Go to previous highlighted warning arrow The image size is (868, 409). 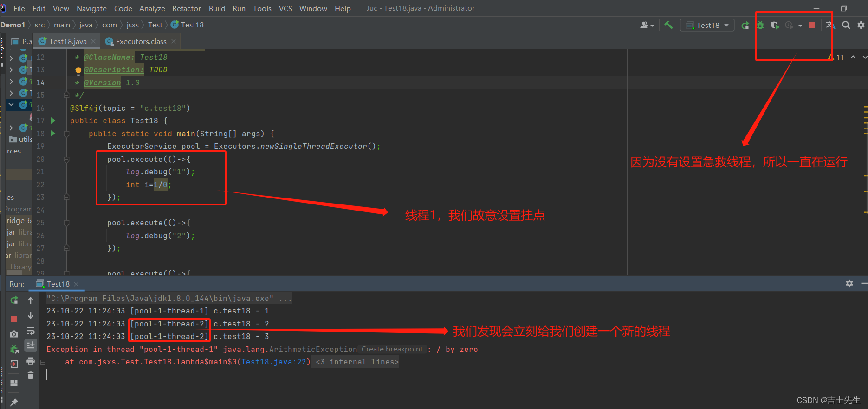[x=853, y=57]
